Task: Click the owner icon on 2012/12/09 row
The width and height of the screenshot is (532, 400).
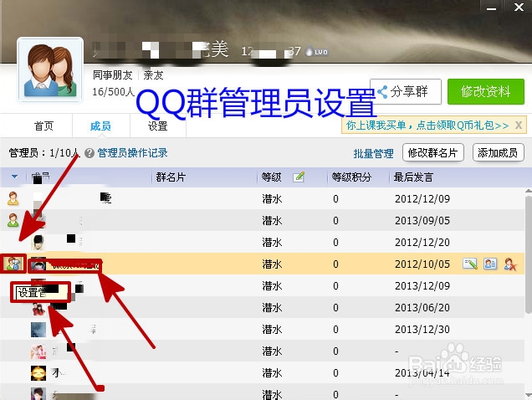Action: [x=13, y=198]
